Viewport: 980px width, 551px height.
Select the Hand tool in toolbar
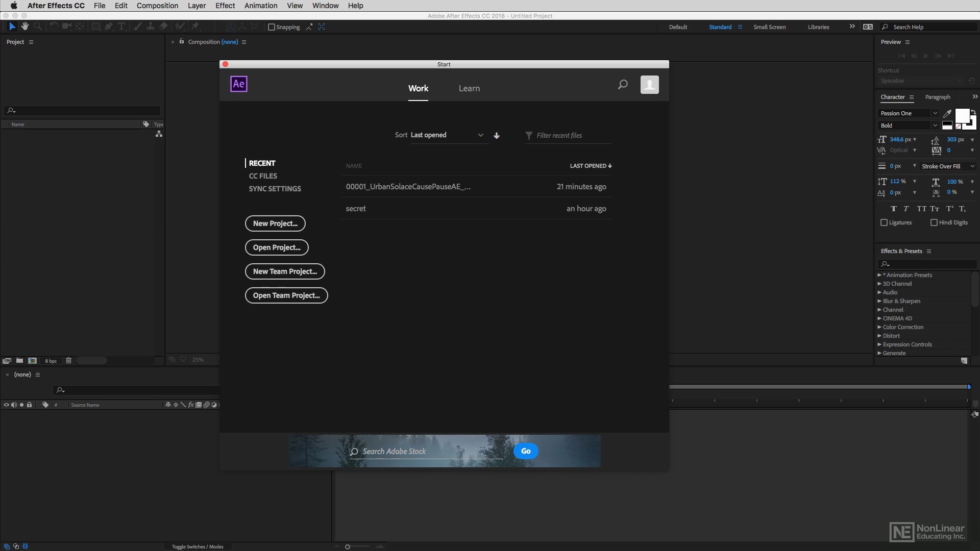[x=24, y=27]
